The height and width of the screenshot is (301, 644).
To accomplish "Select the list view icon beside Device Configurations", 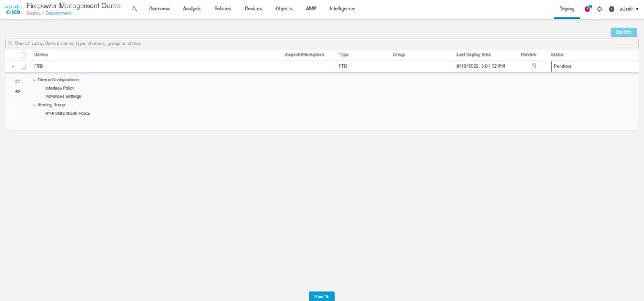I will (17, 81).
